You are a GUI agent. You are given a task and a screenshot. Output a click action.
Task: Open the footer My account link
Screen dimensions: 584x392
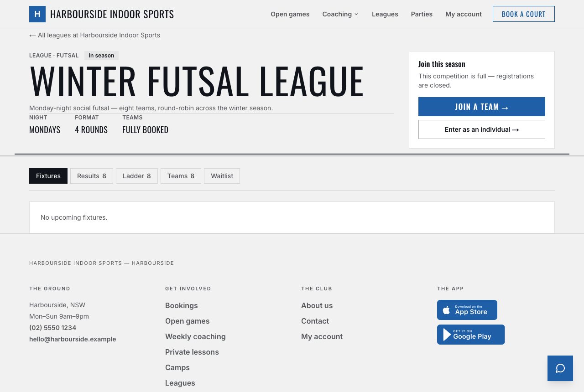322,336
